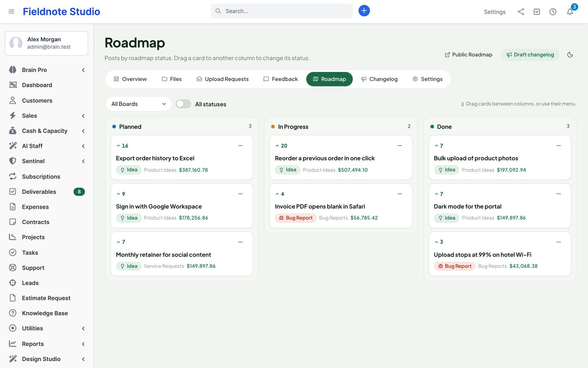Switch to the Overview tab

[130, 79]
